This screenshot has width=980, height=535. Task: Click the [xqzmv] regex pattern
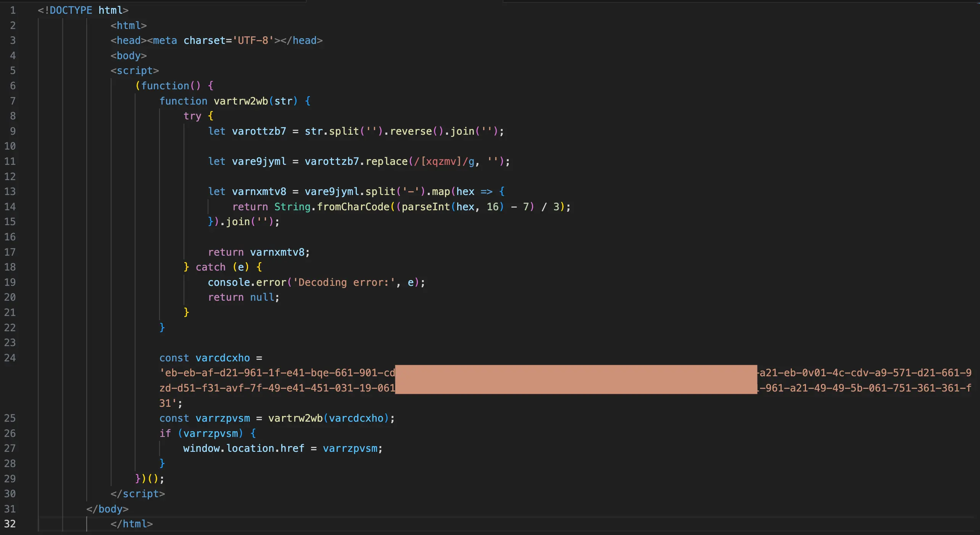click(x=441, y=161)
